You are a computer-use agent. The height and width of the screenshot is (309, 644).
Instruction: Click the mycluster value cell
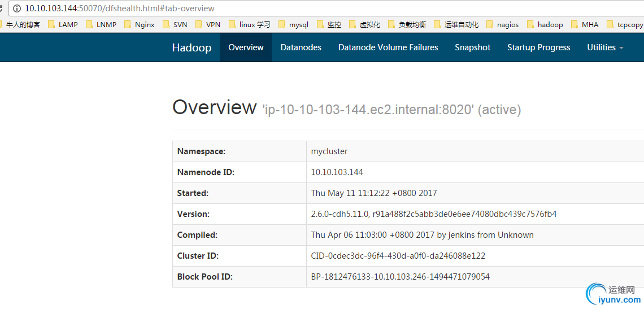(475, 151)
